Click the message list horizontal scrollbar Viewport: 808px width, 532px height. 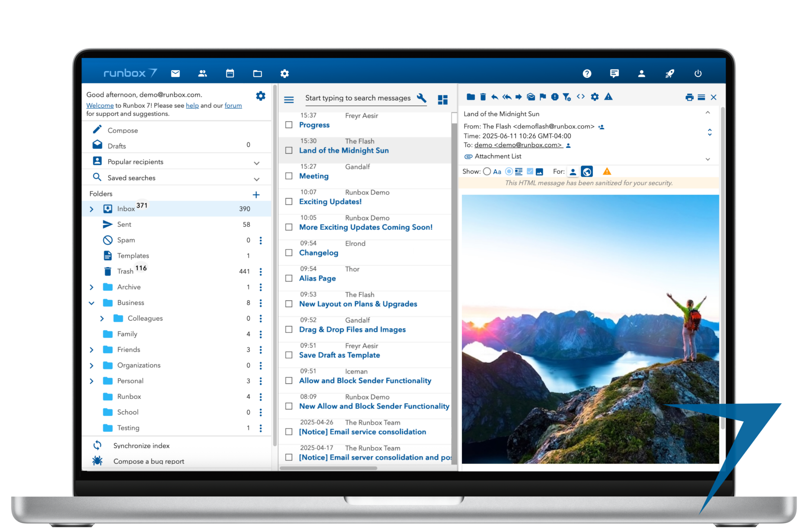click(x=328, y=468)
